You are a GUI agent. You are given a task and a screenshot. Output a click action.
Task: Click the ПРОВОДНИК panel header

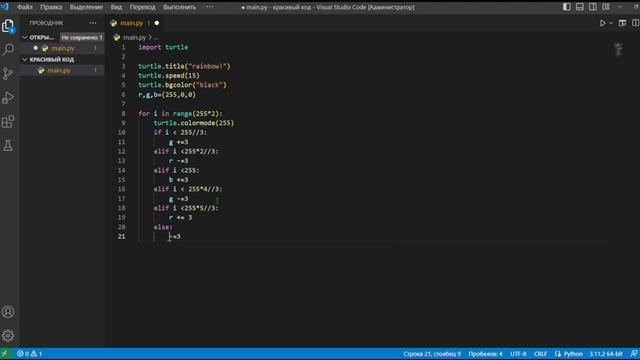[x=46, y=23]
